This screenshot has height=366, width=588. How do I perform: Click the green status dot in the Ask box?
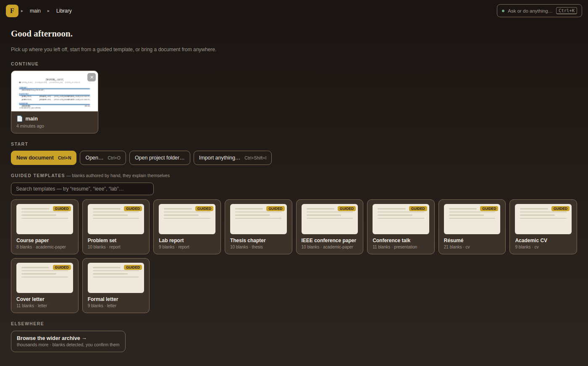[503, 11]
